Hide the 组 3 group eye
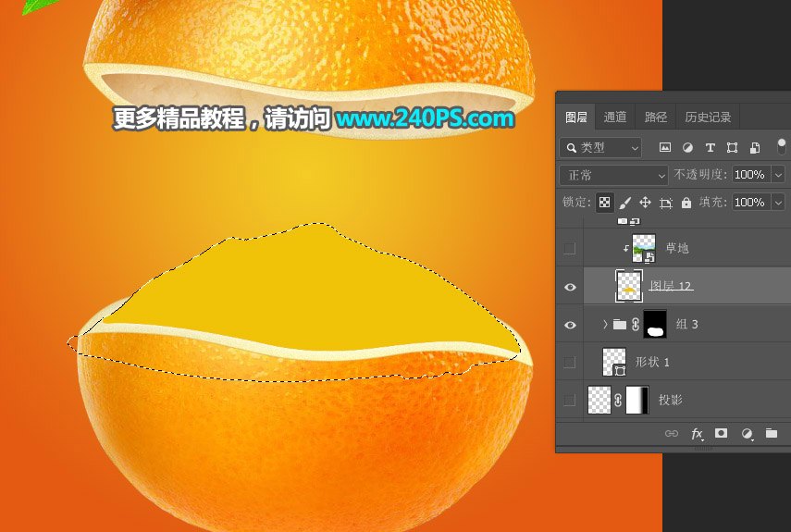Image resolution: width=791 pixels, height=532 pixels. point(570,325)
